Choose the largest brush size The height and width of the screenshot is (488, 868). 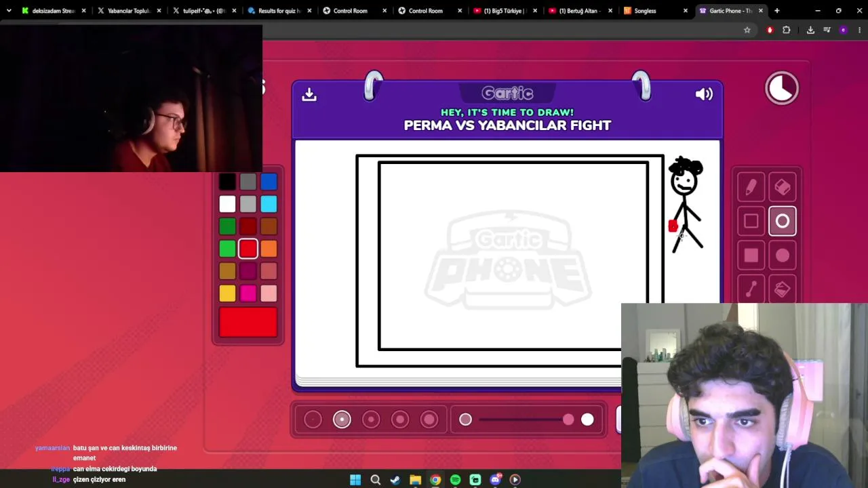tap(429, 420)
